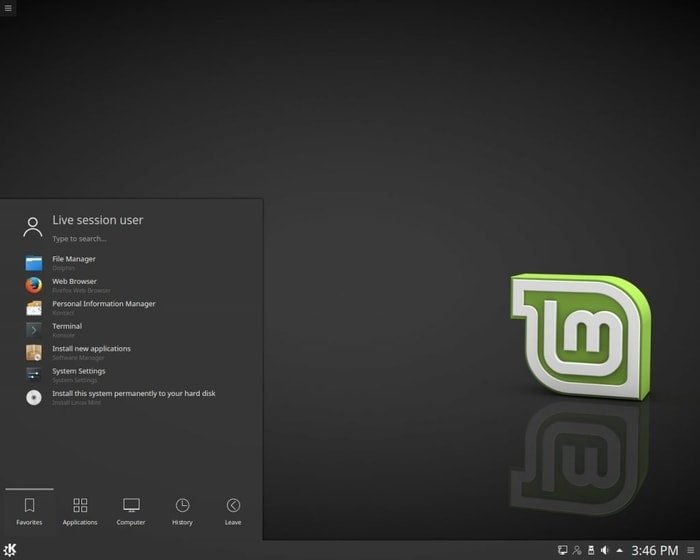The height and width of the screenshot is (560, 700).
Task: Open the panel settings hamburger icon
Action: tap(691, 550)
